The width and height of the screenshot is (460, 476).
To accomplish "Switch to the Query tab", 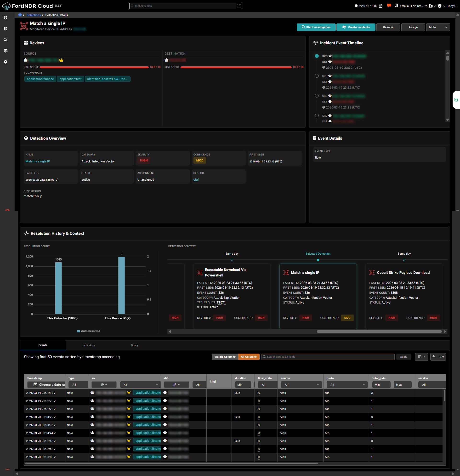I will coord(134,345).
